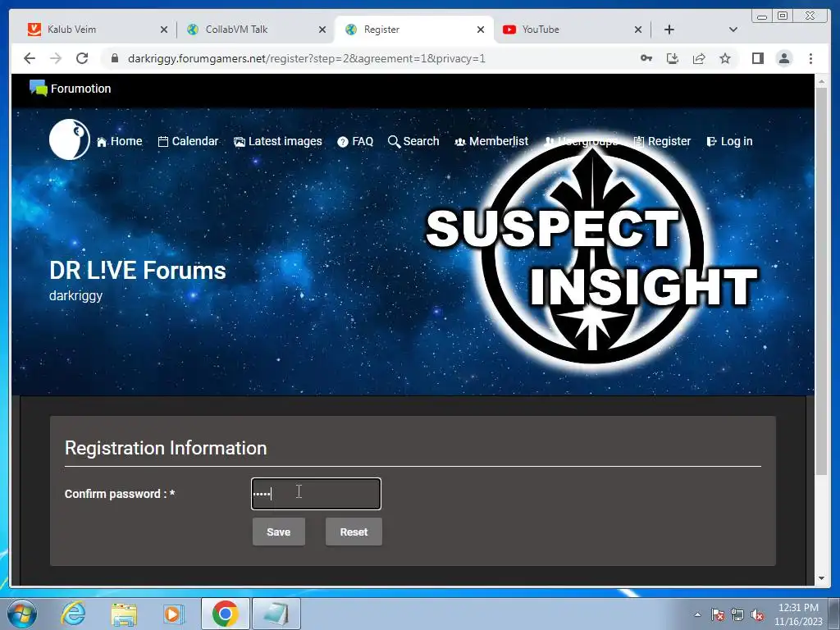
Task: Click the network tray icon
Action: coord(737,614)
